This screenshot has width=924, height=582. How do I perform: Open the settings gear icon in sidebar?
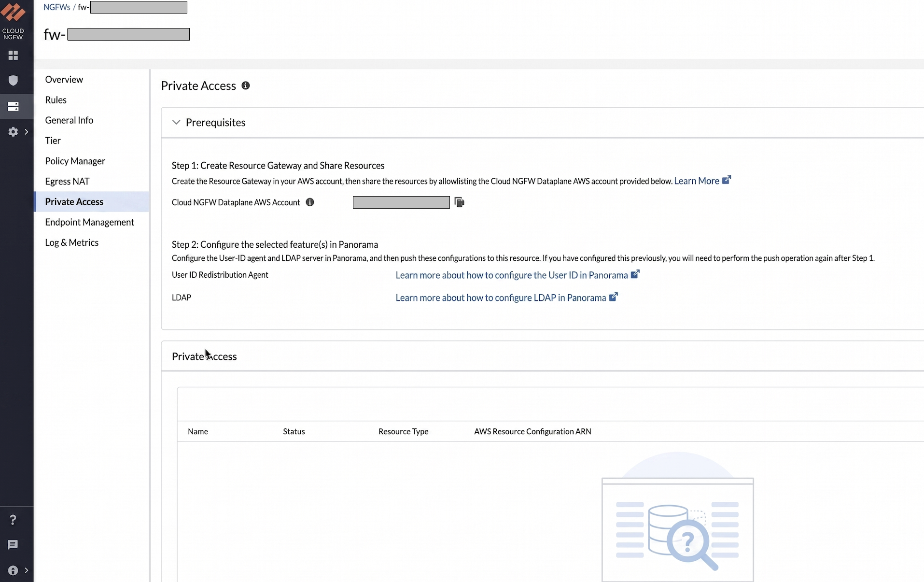13,132
